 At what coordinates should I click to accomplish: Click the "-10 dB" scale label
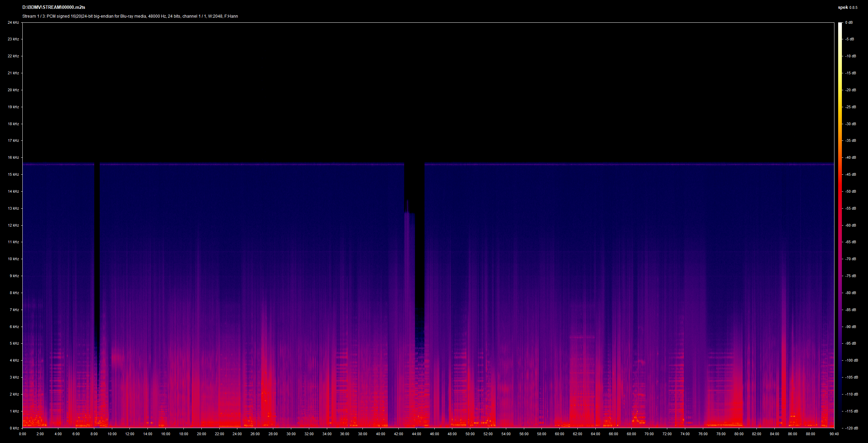click(x=851, y=56)
